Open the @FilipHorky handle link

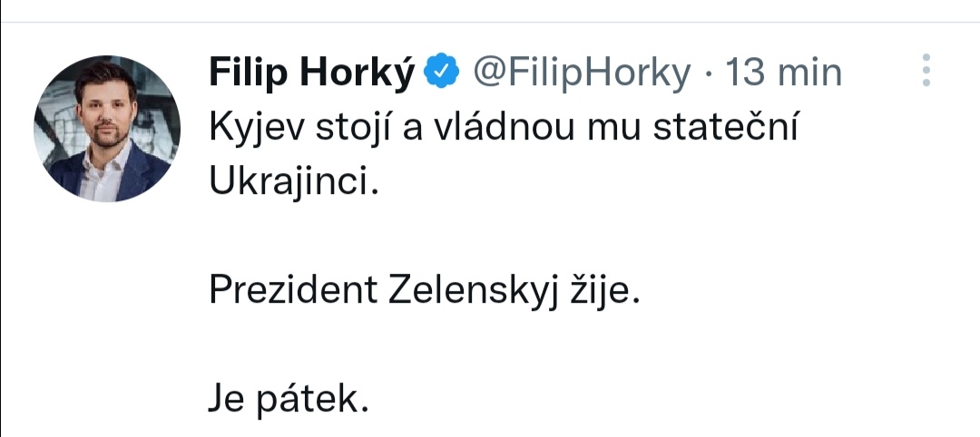(581, 72)
